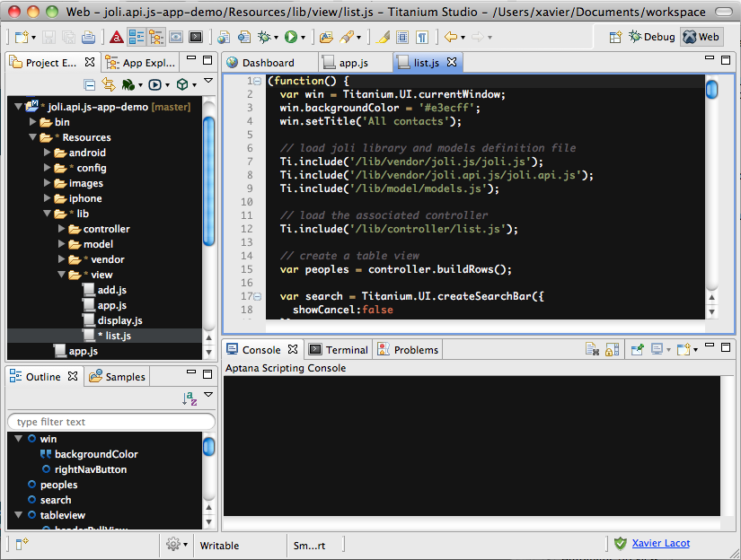This screenshot has width=741, height=560.
Task: Click the yellow highlighter marker icon
Action: [x=383, y=37]
